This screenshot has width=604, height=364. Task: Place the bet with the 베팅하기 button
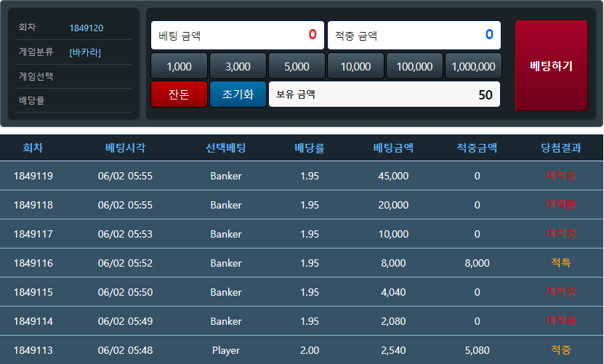click(x=551, y=65)
